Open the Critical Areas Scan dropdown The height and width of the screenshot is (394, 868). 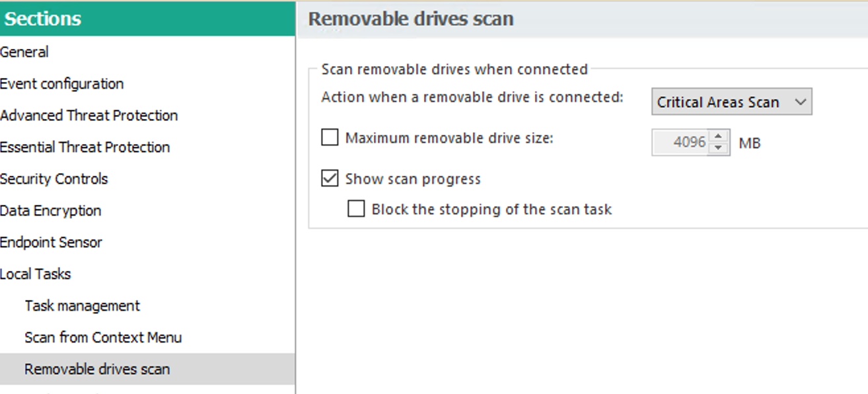click(718, 102)
